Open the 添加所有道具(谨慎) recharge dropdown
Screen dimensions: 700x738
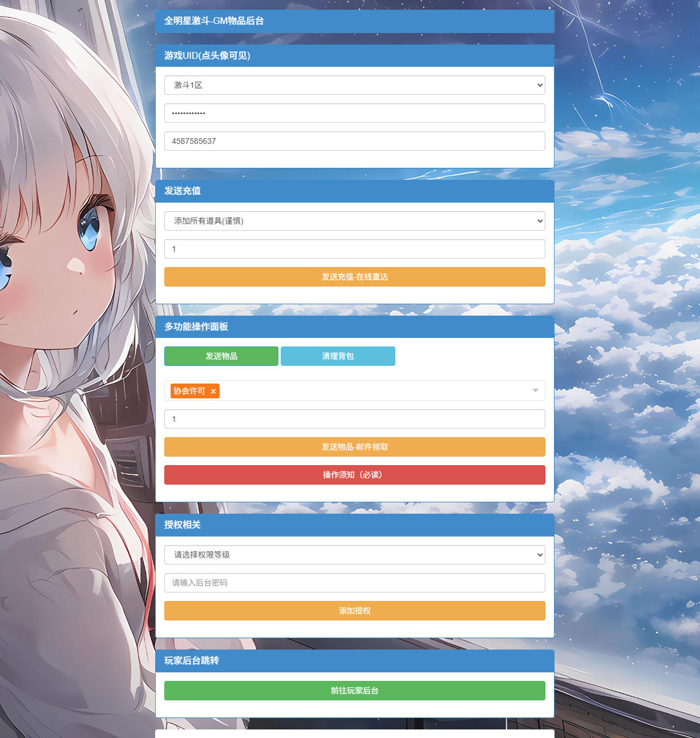point(354,221)
